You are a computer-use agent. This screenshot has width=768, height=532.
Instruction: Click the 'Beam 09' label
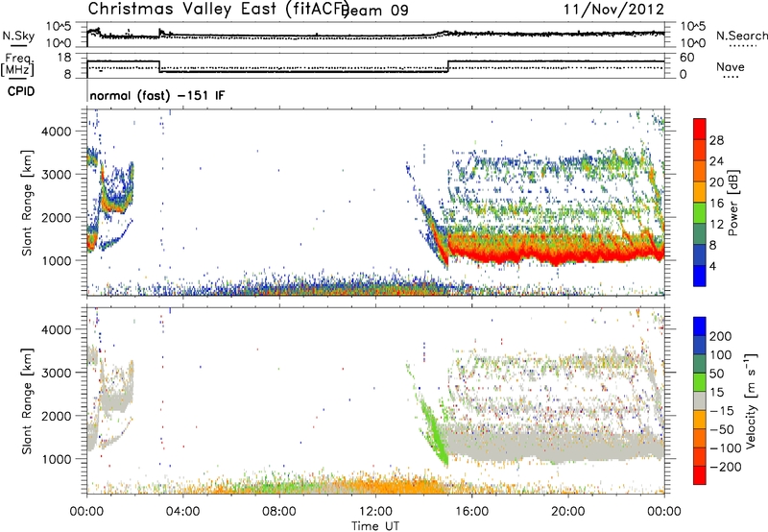coord(376,11)
